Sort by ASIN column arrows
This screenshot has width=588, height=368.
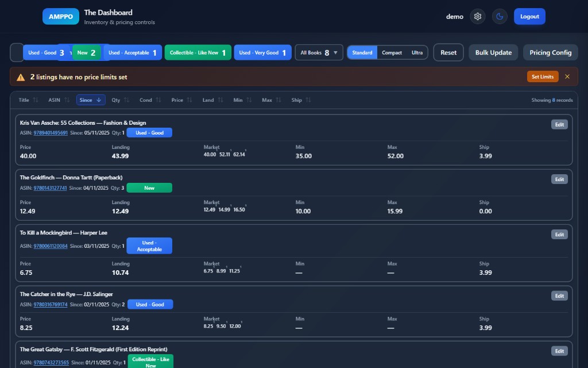click(67, 100)
